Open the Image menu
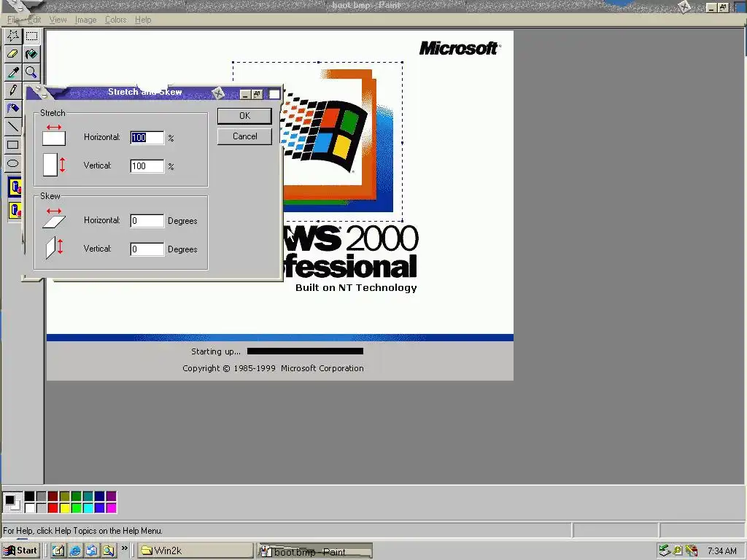Image resolution: width=747 pixels, height=560 pixels. (86, 20)
